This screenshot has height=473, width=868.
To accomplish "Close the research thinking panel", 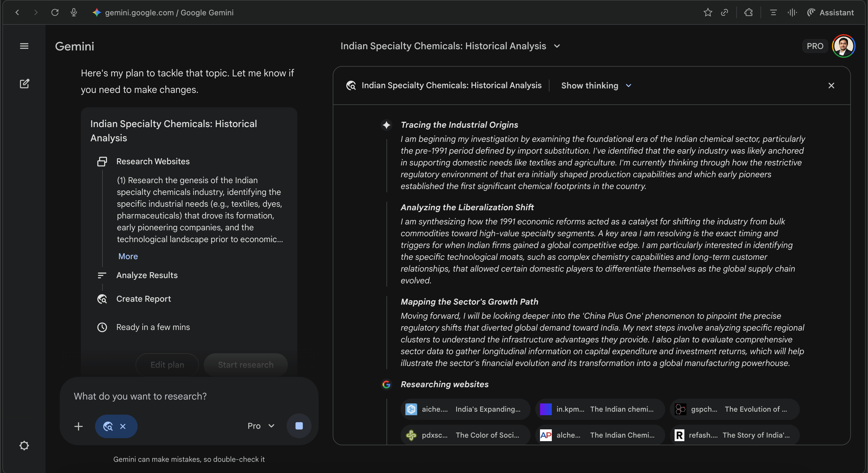I will [x=831, y=86].
